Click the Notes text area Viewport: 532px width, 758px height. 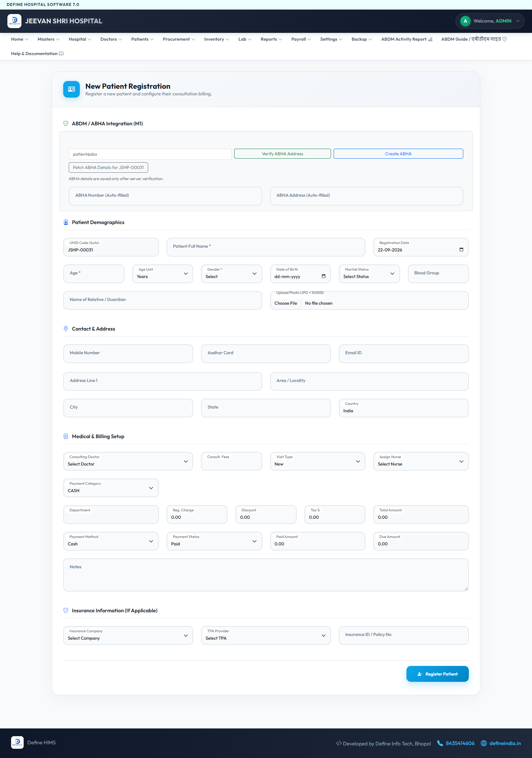pos(266,575)
